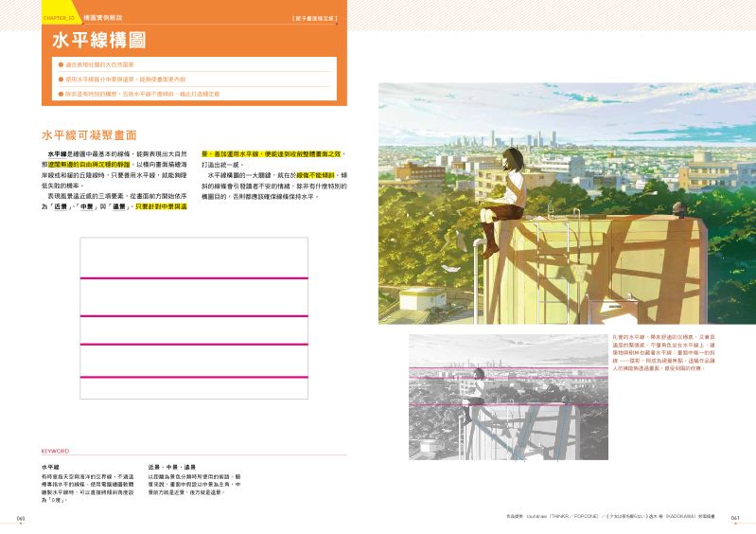This screenshot has width=756, height=534.
Task: Click the orange subheading 水平線可凝聚畫面
Action: [89, 135]
